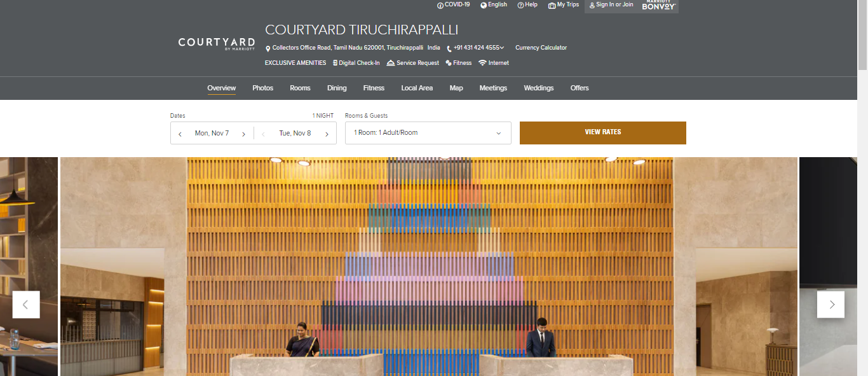Click the Tue, Nov 8 check-out date
The width and height of the screenshot is (868, 376).
coord(295,133)
